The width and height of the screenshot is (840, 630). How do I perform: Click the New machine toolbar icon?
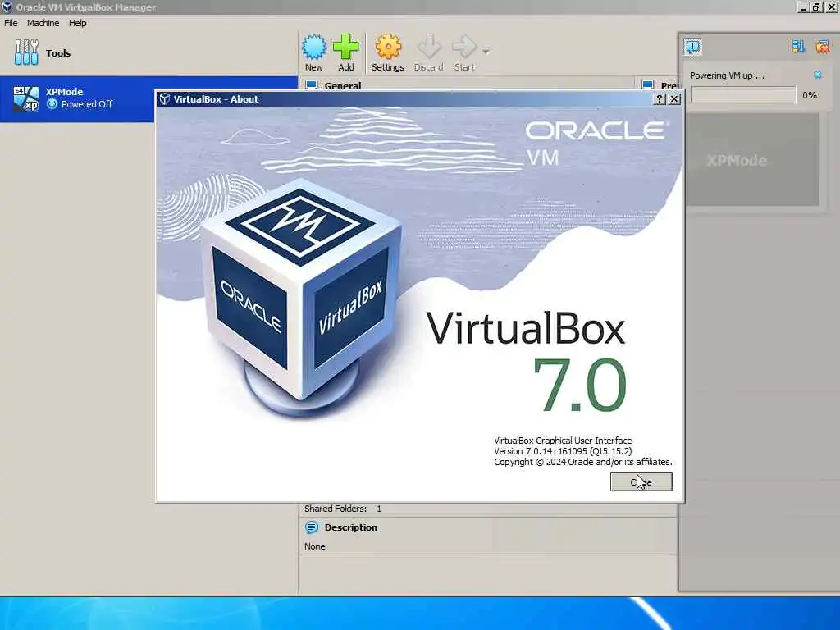tap(314, 47)
